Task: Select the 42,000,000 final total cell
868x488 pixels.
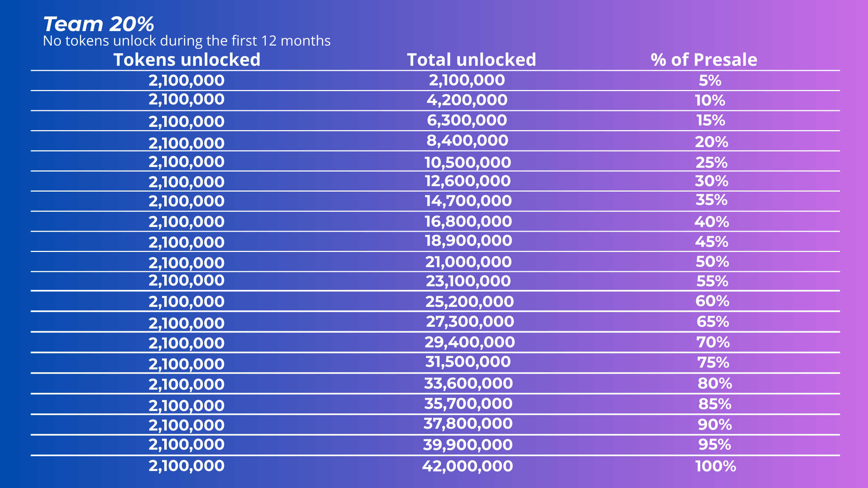Action: tap(467, 466)
